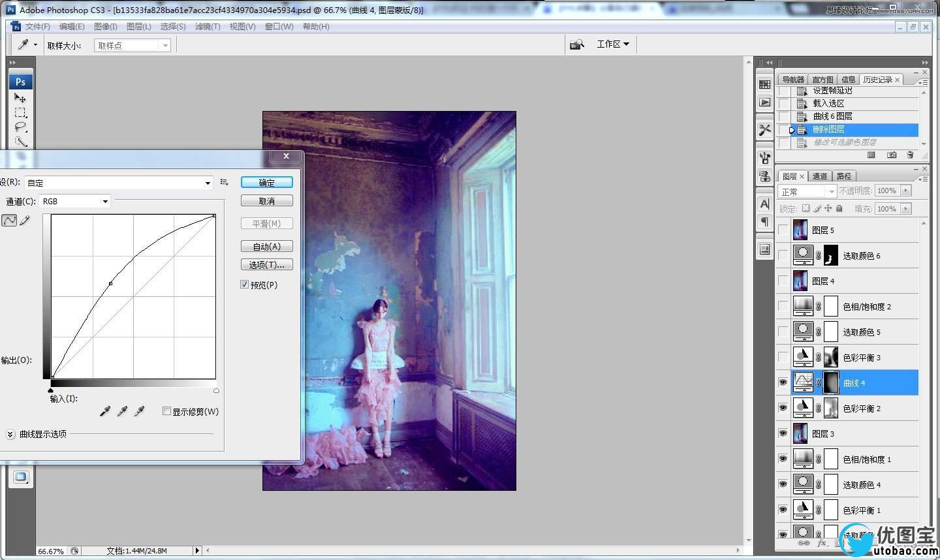Viewport: 940px width, 560px height.
Task: Click the 确定 button in Curves
Action: pyautogui.click(x=266, y=183)
